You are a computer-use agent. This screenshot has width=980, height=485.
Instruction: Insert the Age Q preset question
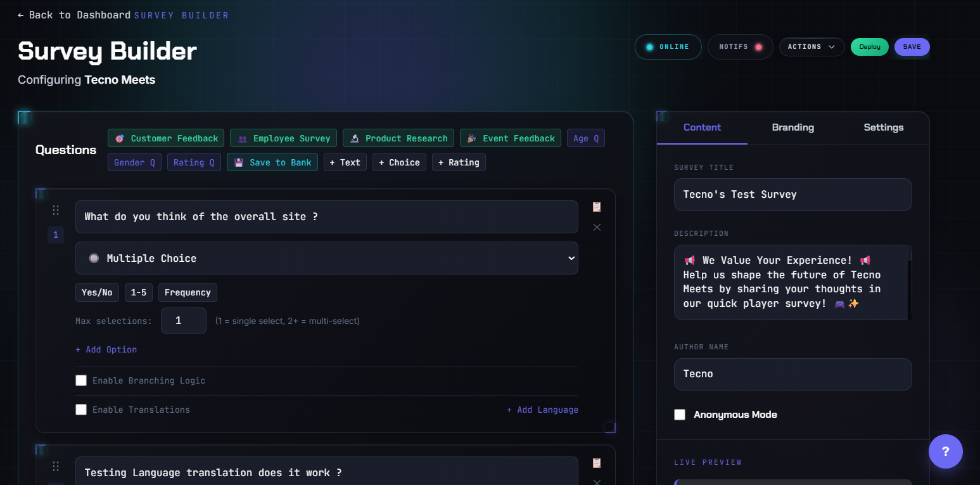point(586,138)
